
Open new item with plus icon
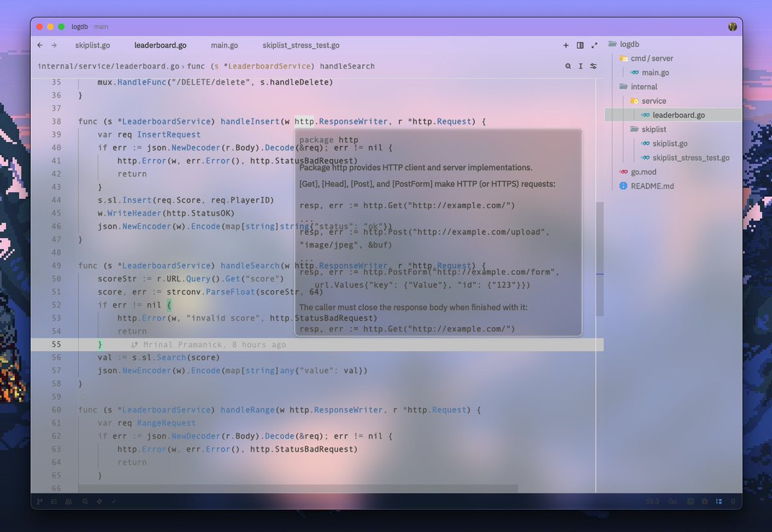coord(566,46)
